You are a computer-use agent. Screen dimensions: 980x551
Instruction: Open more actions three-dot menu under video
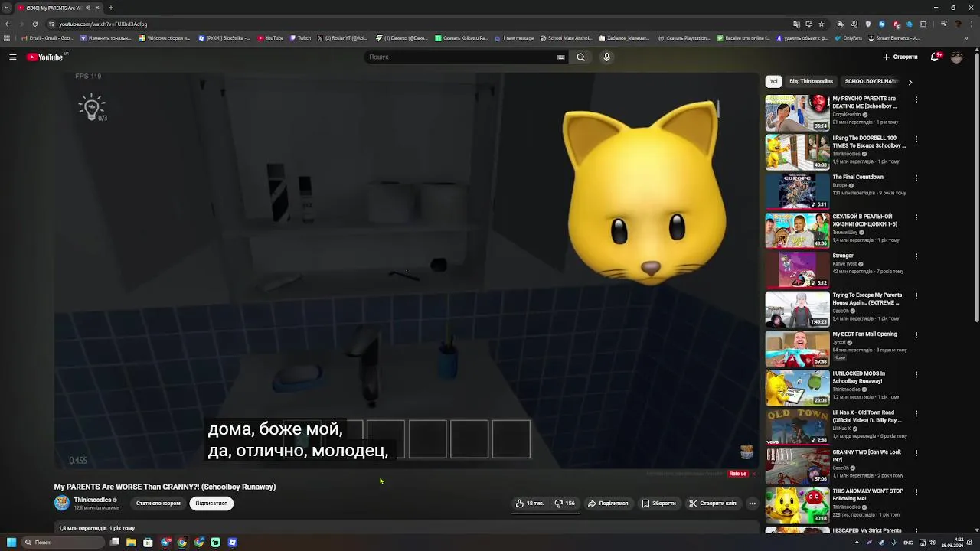pos(752,504)
